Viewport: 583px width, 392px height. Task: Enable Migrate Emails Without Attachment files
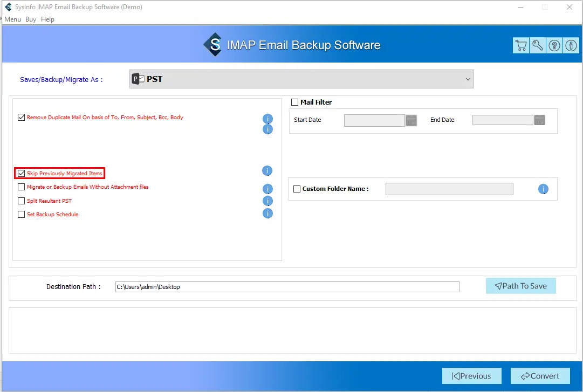pyautogui.click(x=21, y=187)
